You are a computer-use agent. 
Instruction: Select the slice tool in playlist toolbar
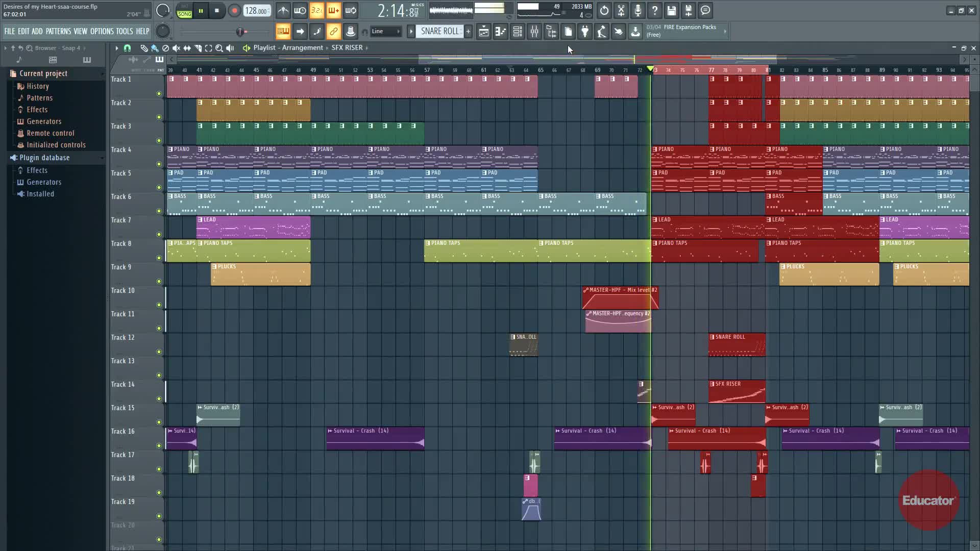pos(198,48)
